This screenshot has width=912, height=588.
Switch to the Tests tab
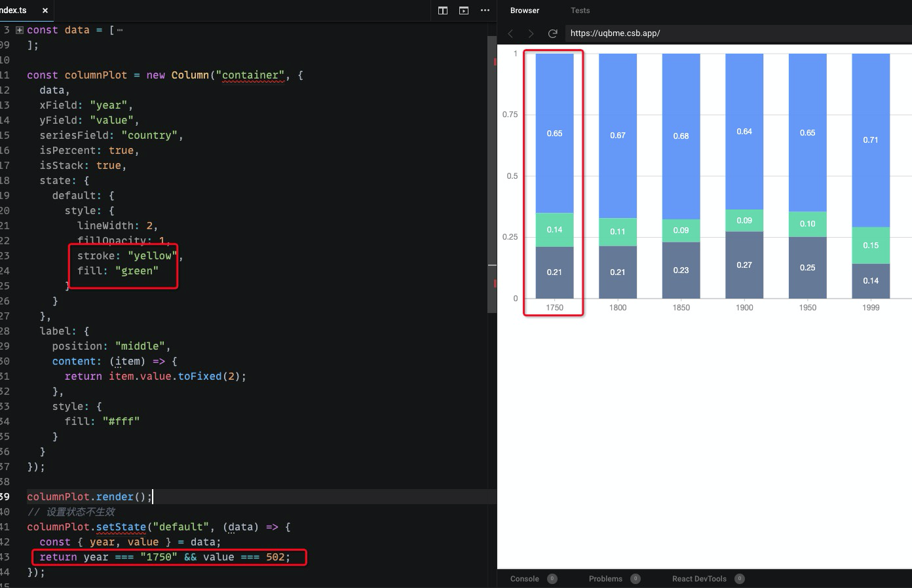(580, 10)
